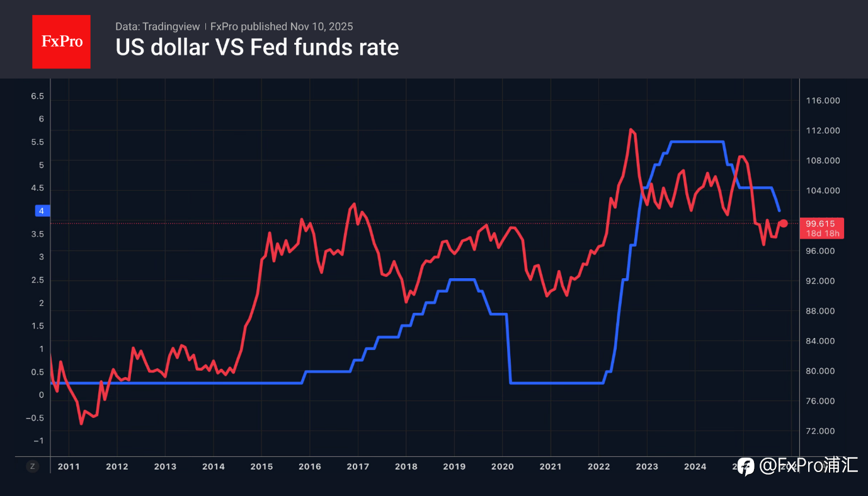Click the 2018 year label on the timeline
The width and height of the screenshot is (868, 496).
406,466
